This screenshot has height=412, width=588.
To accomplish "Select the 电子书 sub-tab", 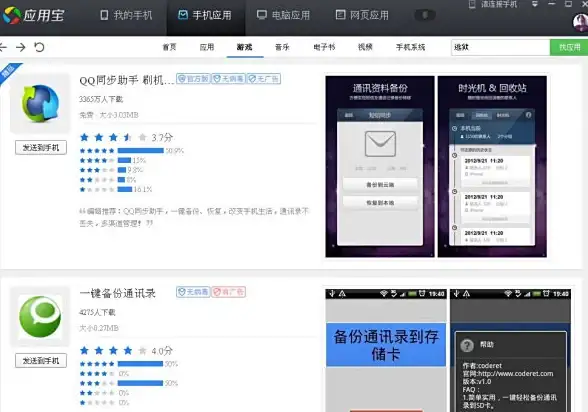I will click(x=324, y=47).
